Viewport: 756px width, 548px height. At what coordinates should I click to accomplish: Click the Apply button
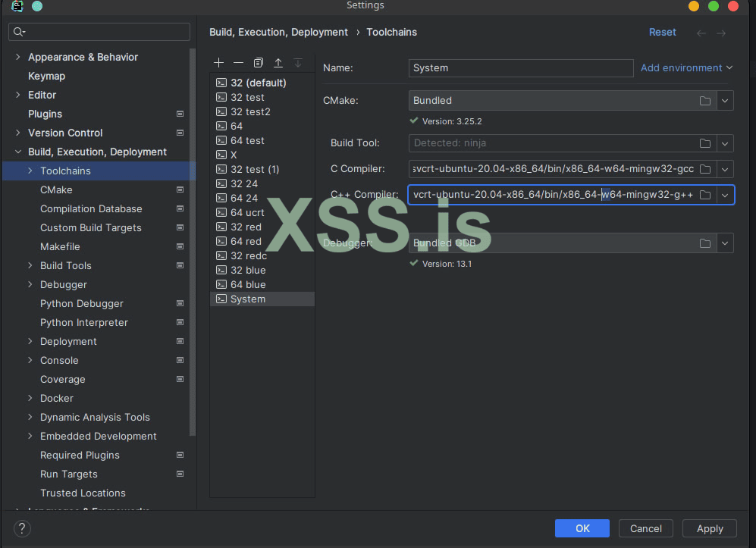710,528
